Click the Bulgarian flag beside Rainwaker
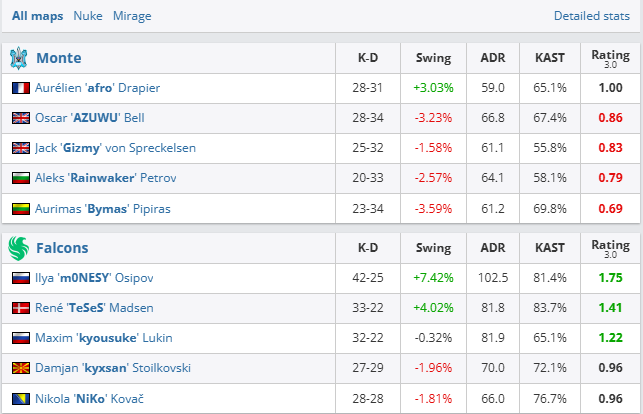 [x=20, y=178]
